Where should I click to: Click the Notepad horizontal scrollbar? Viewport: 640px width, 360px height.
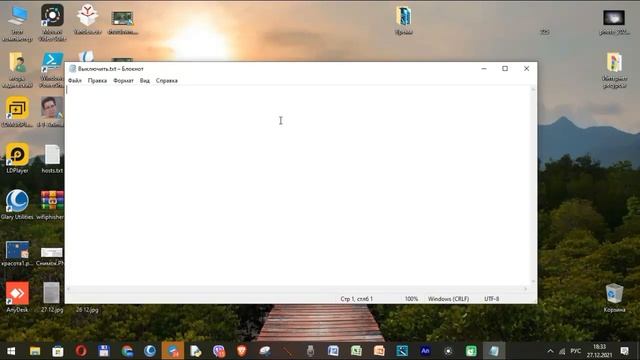297,289
